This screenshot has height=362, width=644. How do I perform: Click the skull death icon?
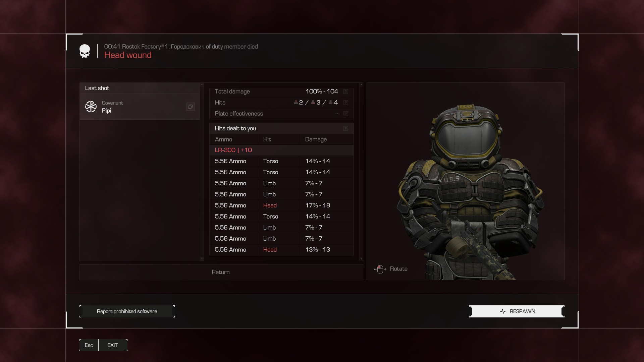85,51
